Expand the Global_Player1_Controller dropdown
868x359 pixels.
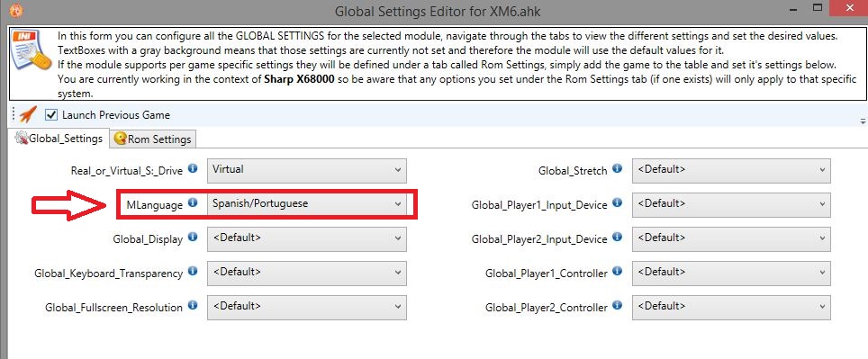tap(731, 274)
